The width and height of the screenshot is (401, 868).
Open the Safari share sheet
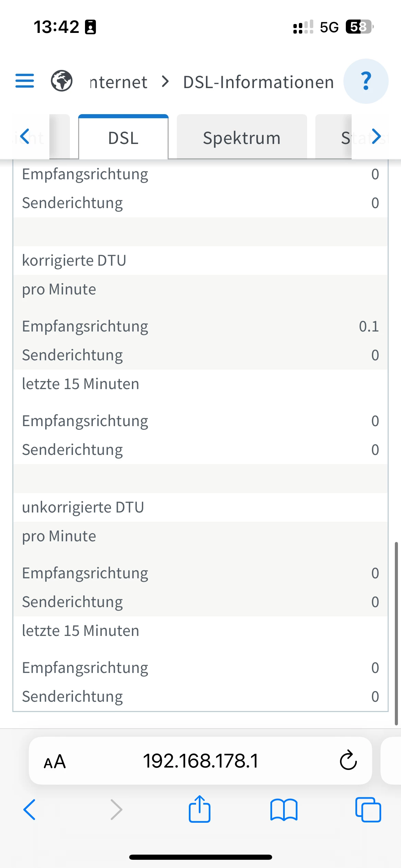point(199,809)
